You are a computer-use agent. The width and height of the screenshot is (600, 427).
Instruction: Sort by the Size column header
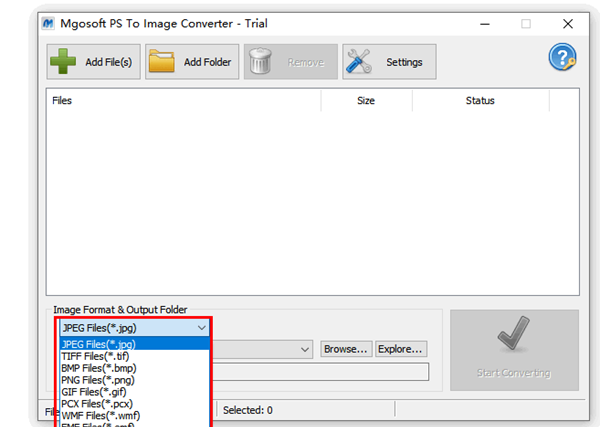coord(367,101)
